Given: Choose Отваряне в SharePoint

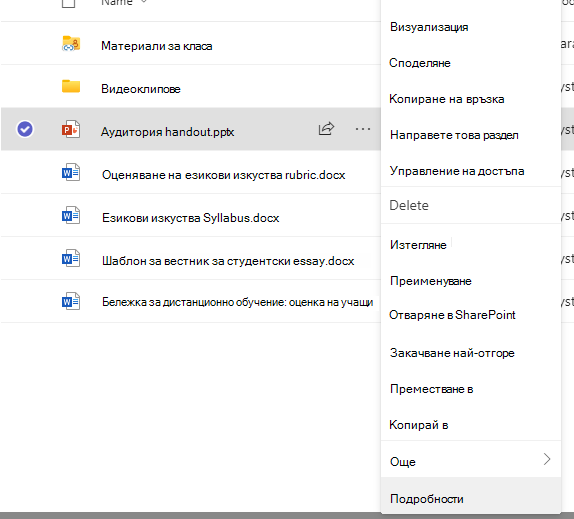Looking at the screenshot, I should click(452, 315).
